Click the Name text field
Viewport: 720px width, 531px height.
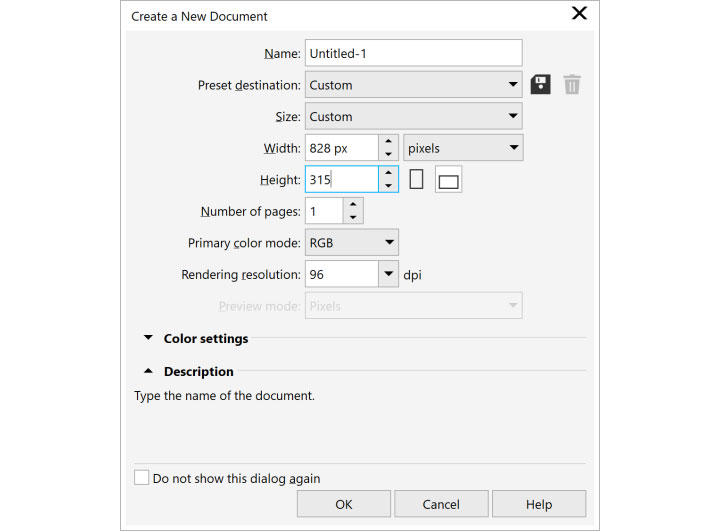413,53
